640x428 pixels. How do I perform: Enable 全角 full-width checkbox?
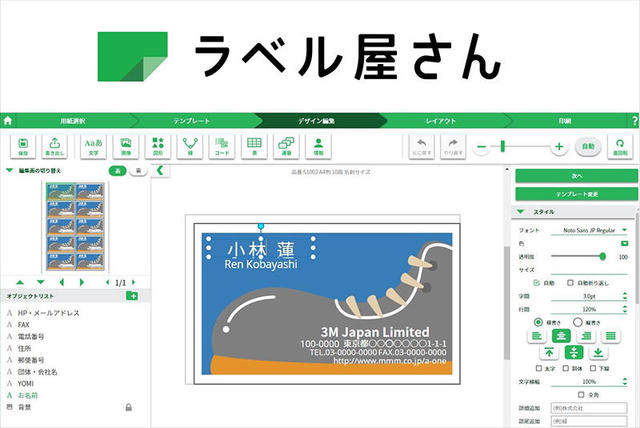(x=581, y=395)
